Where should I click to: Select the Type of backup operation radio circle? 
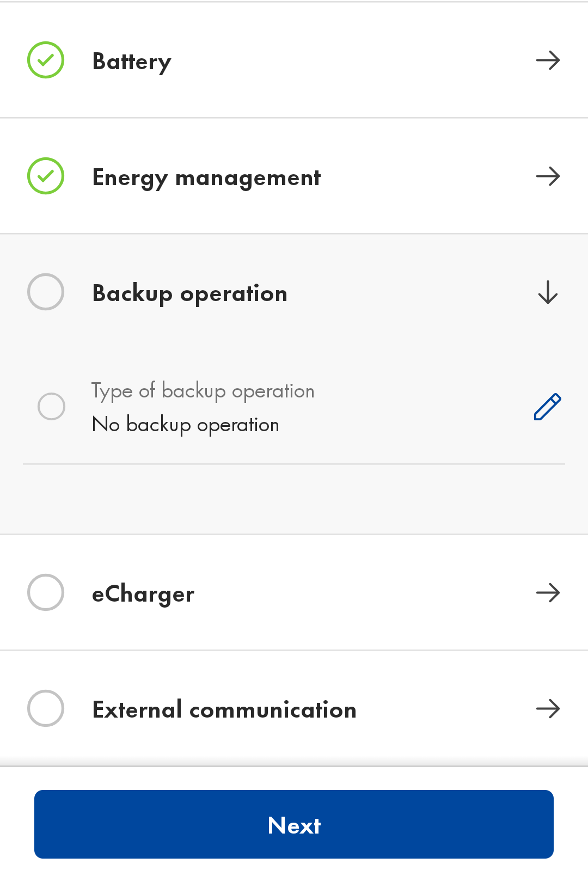pos(51,406)
